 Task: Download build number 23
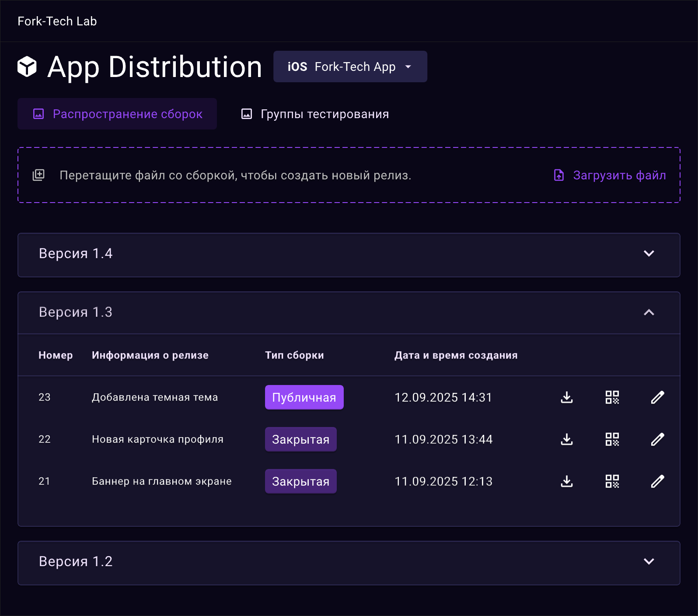(x=567, y=397)
